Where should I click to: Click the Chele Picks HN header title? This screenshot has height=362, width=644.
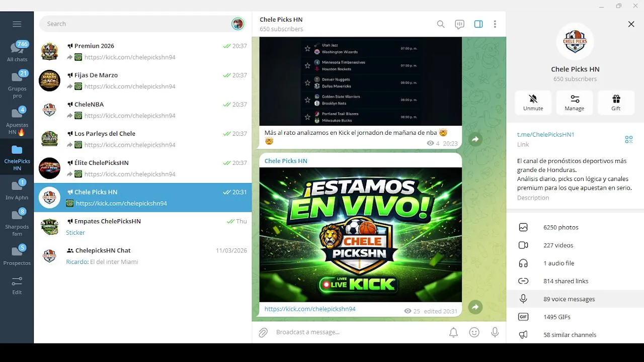coord(281,20)
